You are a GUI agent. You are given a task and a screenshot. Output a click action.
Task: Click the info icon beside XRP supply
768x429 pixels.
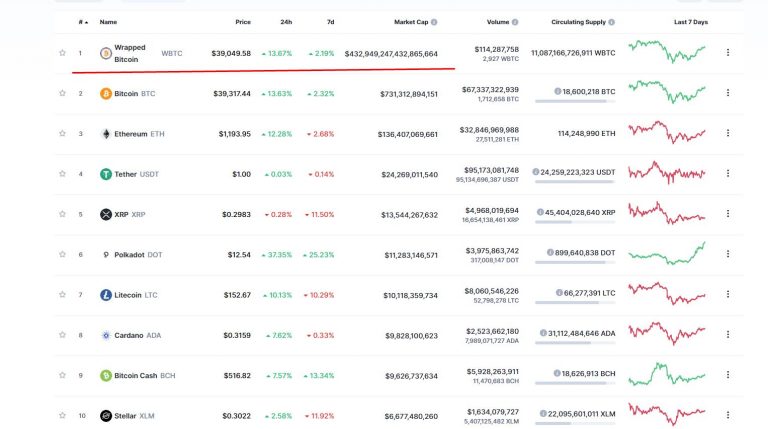coord(540,212)
